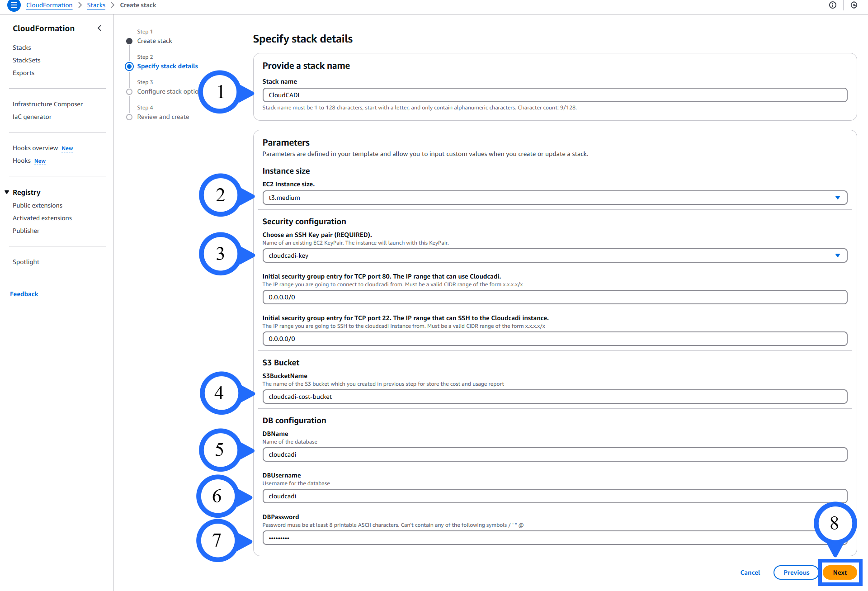Click the orange Next button
The image size is (868, 591).
coord(840,572)
